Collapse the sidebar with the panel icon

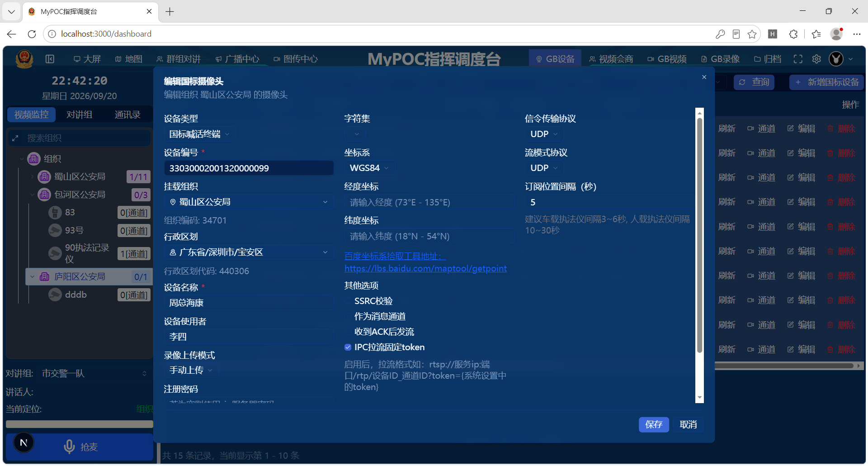pos(50,59)
